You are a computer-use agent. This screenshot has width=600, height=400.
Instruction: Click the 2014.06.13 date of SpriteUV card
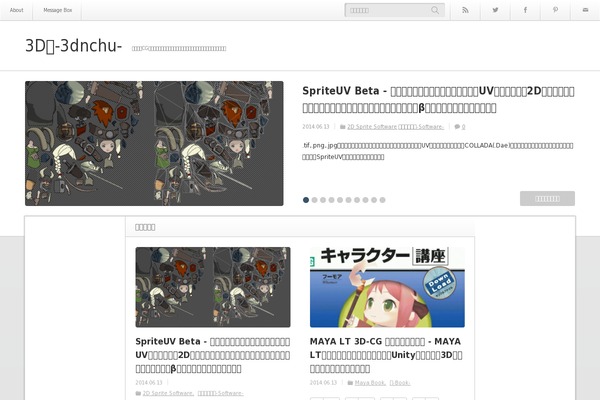[x=149, y=383]
